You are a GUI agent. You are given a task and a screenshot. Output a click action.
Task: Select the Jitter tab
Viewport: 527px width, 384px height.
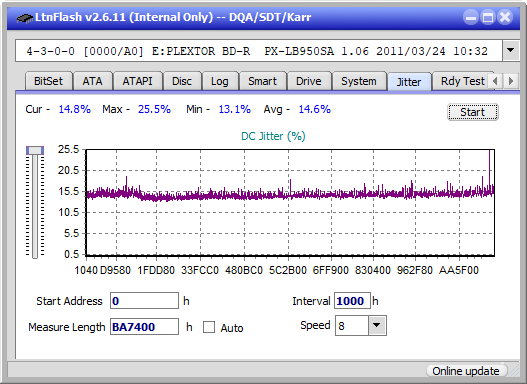(x=409, y=82)
